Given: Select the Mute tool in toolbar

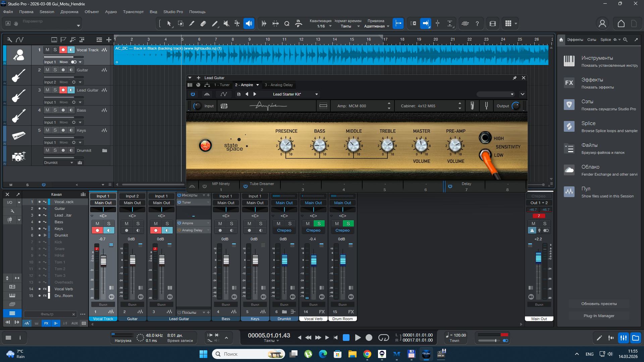Looking at the screenshot, I should coord(226,23).
